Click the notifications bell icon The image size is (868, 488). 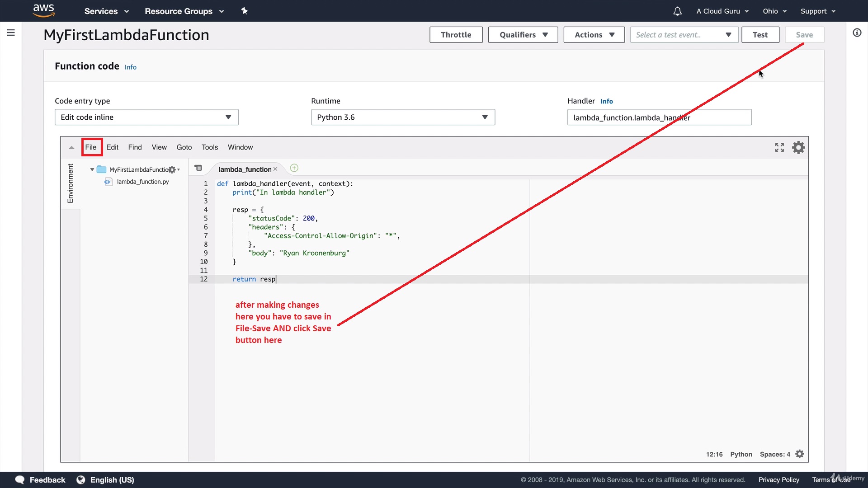677,11
